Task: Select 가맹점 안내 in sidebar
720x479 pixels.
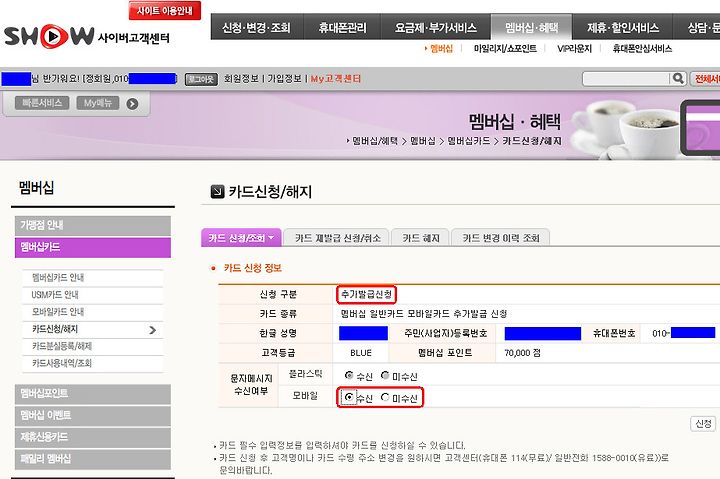Action: [93, 225]
